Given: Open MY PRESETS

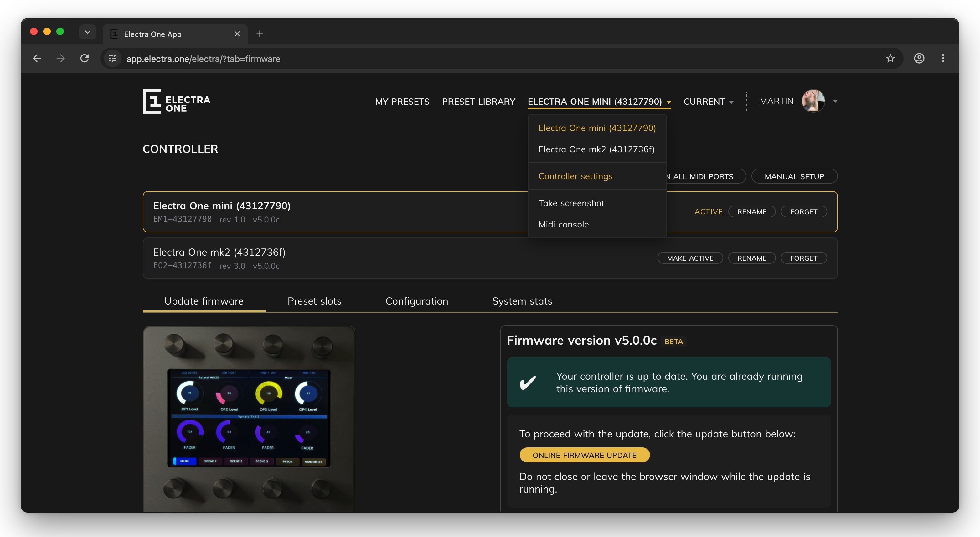Looking at the screenshot, I should pyautogui.click(x=402, y=102).
